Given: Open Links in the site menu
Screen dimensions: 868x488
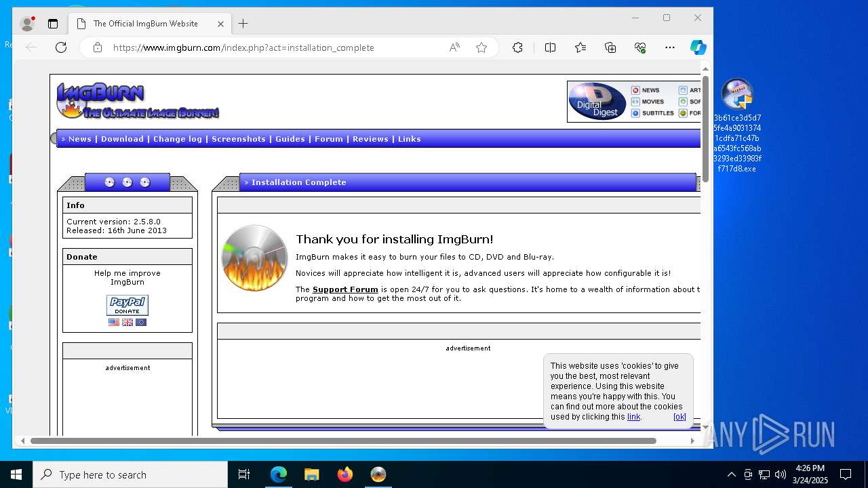Looking at the screenshot, I should 410,139.
